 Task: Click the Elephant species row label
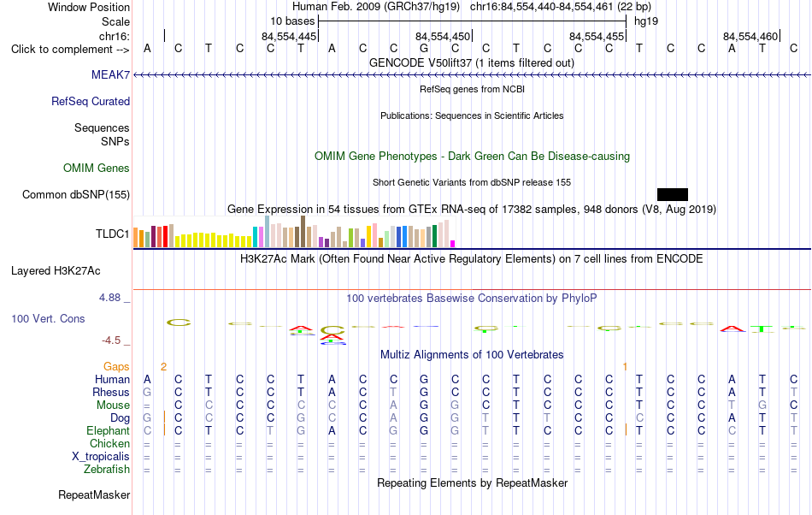coord(109,430)
